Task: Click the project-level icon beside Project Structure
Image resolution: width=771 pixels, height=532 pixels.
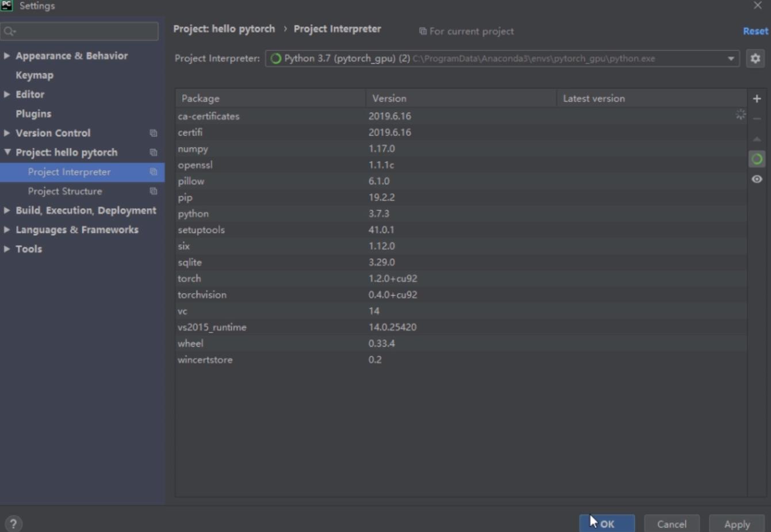Action: click(154, 192)
